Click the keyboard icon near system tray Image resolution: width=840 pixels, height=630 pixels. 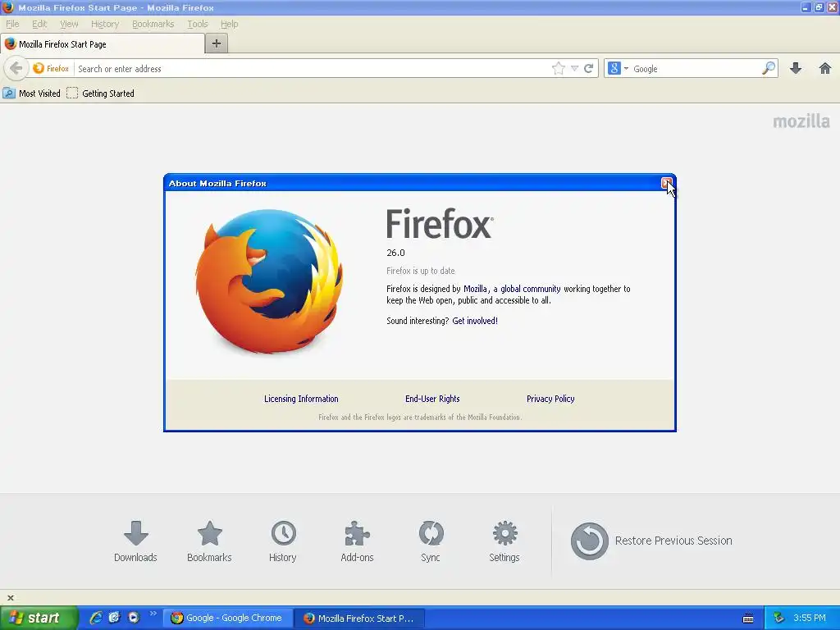click(x=748, y=619)
